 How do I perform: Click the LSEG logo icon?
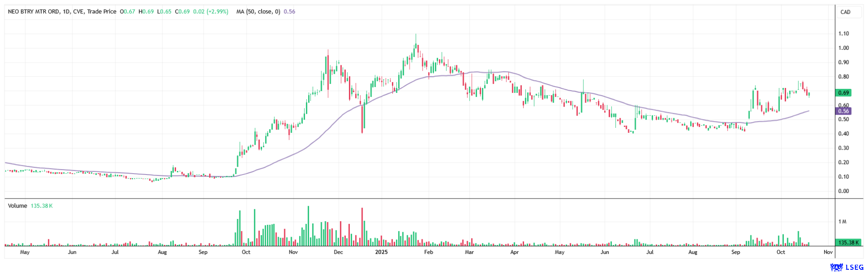pyautogui.click(x=836, y=267)
